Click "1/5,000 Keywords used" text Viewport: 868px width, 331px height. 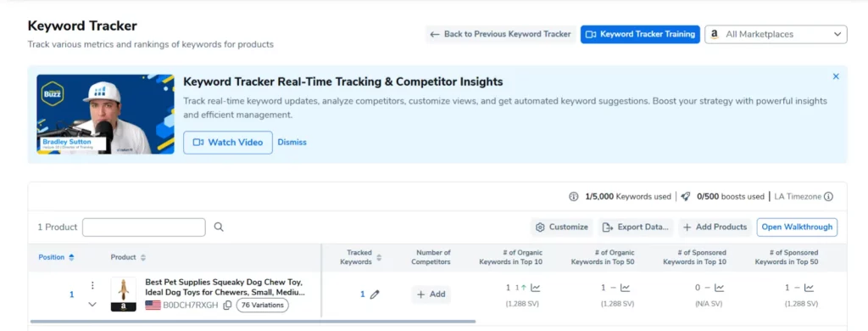pos(628,197)
